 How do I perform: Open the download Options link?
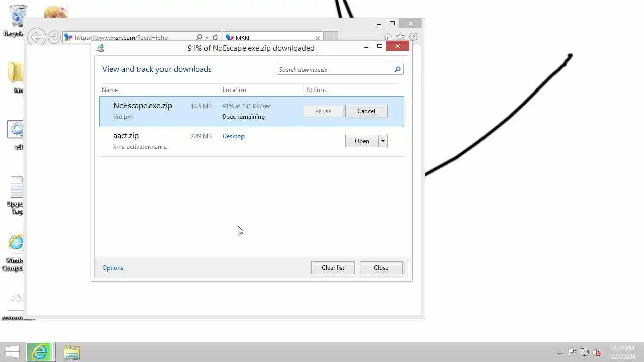click(113, 268)
